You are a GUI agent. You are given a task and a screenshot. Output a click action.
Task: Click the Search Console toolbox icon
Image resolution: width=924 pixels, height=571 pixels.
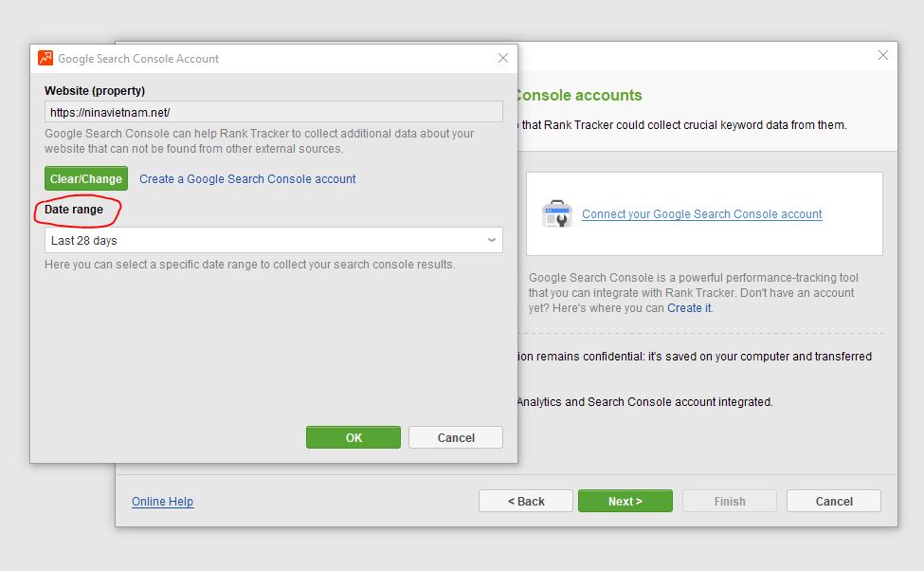pyautogui.click(x=557, y=213)
